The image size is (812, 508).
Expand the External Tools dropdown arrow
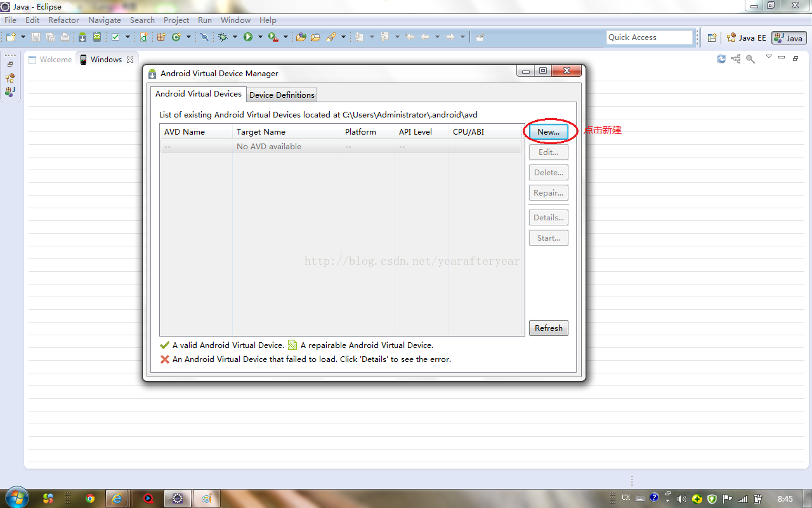[x=285, y=37]
